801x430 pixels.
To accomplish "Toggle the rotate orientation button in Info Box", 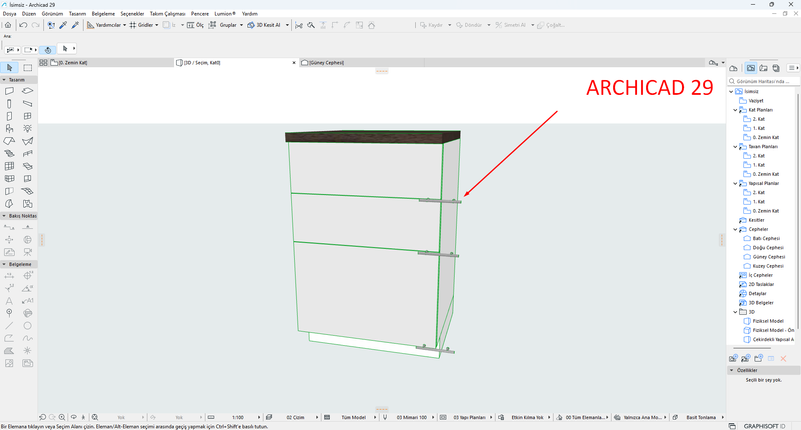I will (x=48, y=50).
